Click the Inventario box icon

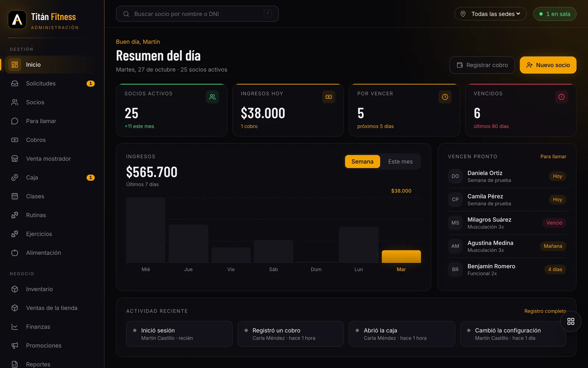click(x=15, y=289)
